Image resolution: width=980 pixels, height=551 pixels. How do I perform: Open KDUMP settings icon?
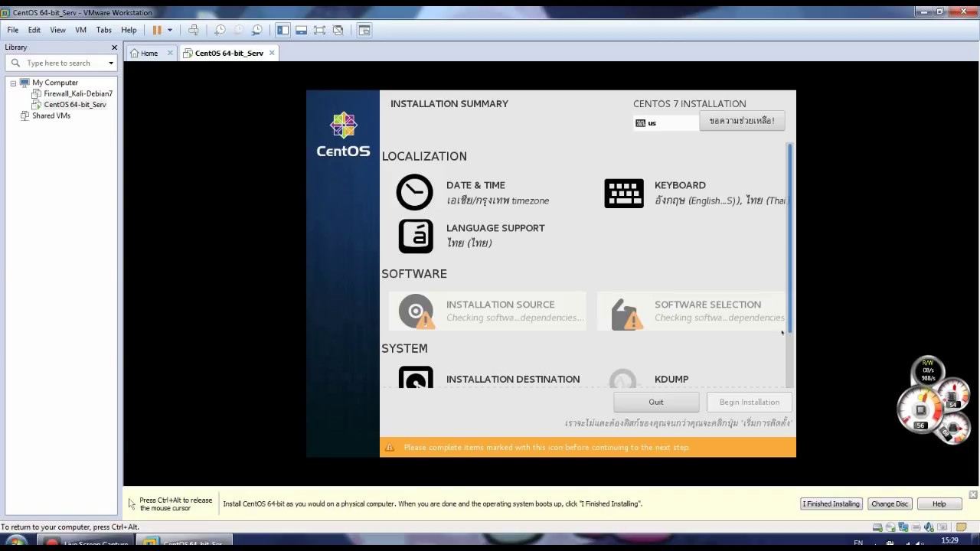[622, 379]
